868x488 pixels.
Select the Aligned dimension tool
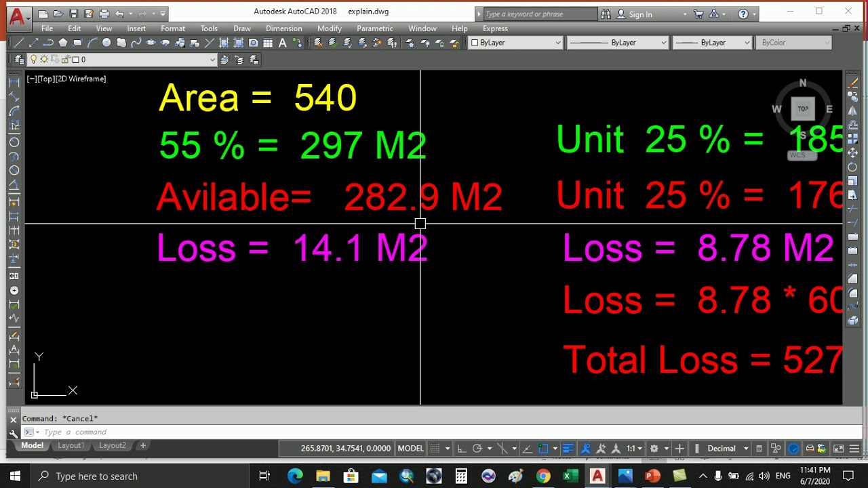pos(14,97)
